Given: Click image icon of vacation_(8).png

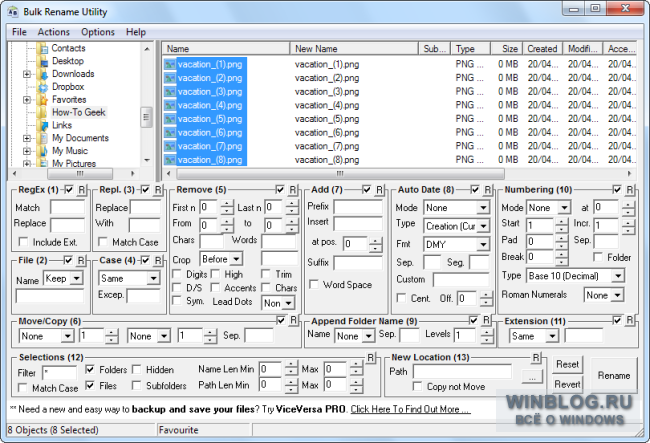Looking at the screenshot, I should pyautogui.click(x=169, y=160).
